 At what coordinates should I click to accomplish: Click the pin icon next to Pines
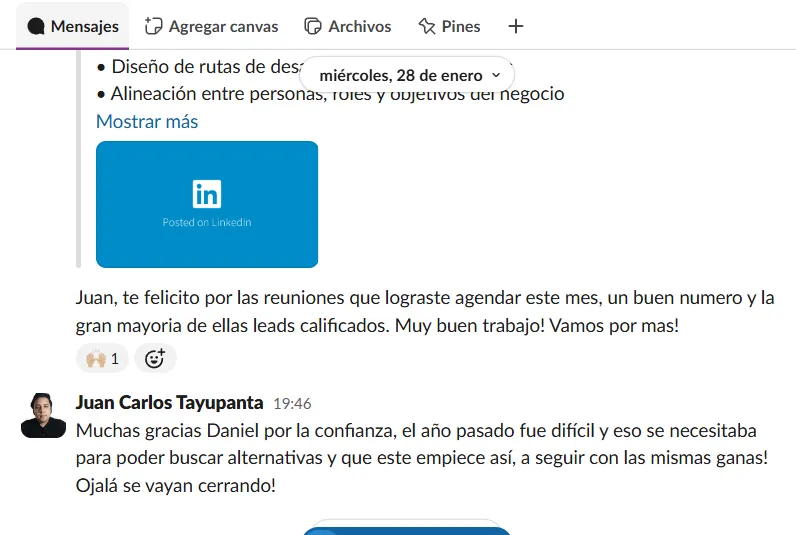coord(427,26)
